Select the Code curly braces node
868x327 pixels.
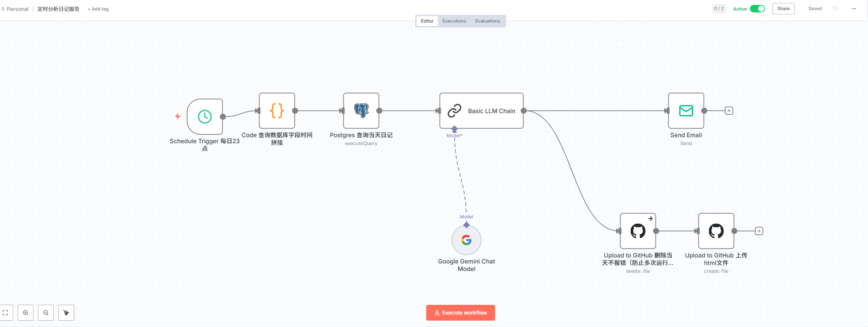[x=277, y=111]
